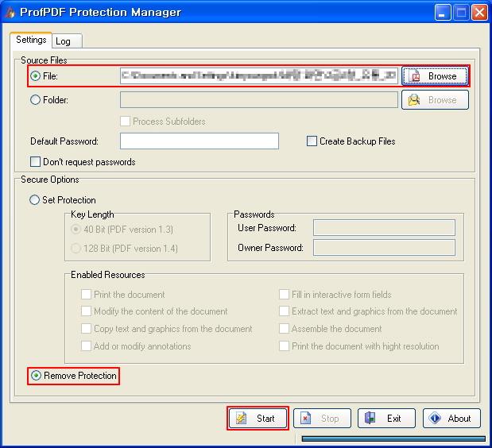Select 128 Bit key length
The width and height of the screenshot is (492, 448).
pyautogui.click(x=76, y=249)
